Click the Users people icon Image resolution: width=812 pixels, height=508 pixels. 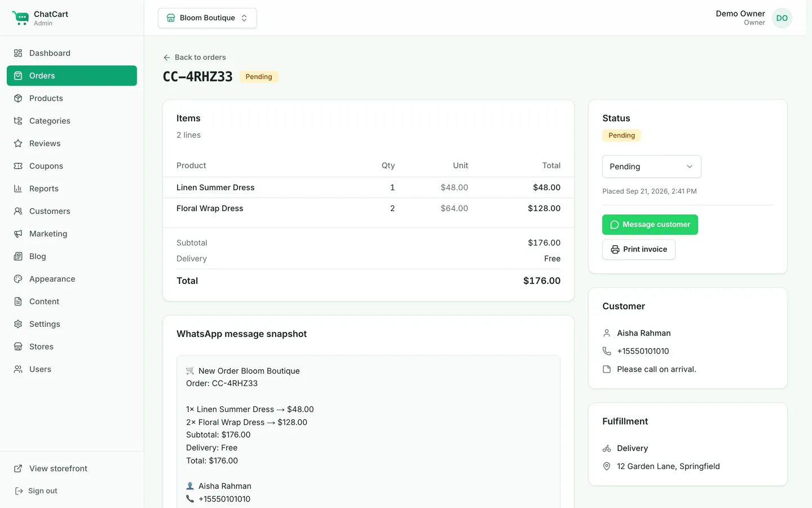[18, 369]
